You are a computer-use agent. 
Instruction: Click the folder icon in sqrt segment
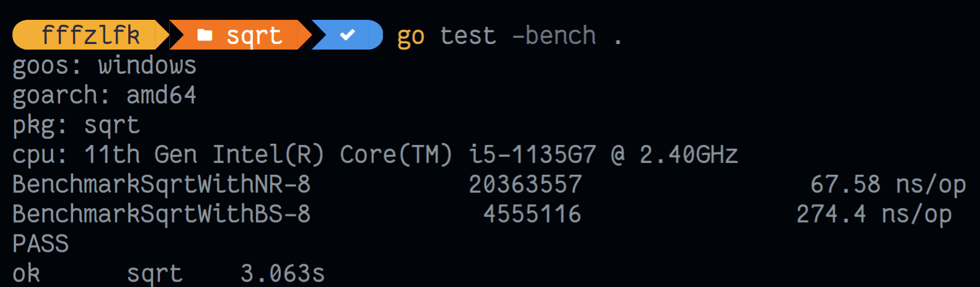click(x=205, y=35)
